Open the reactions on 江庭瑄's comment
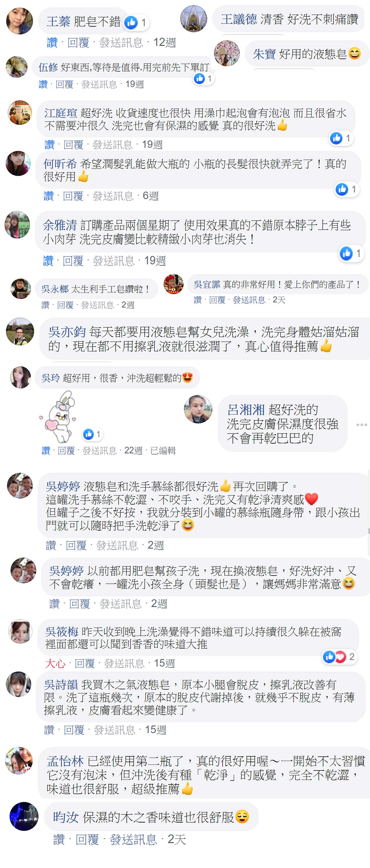This screenshot has height=868, width=370. point(341,138)
